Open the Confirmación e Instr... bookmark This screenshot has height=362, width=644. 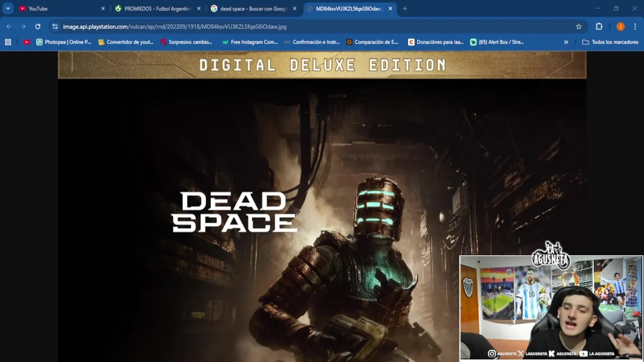[x=312, y=42]
